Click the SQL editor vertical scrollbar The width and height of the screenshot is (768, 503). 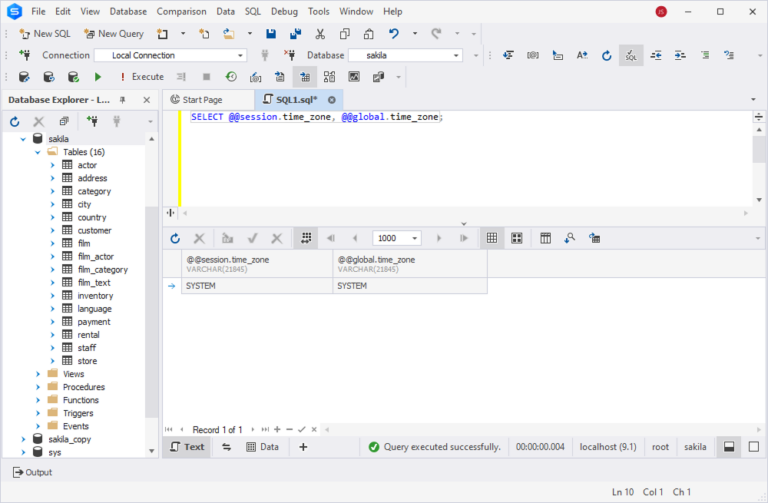pos(758,149)
